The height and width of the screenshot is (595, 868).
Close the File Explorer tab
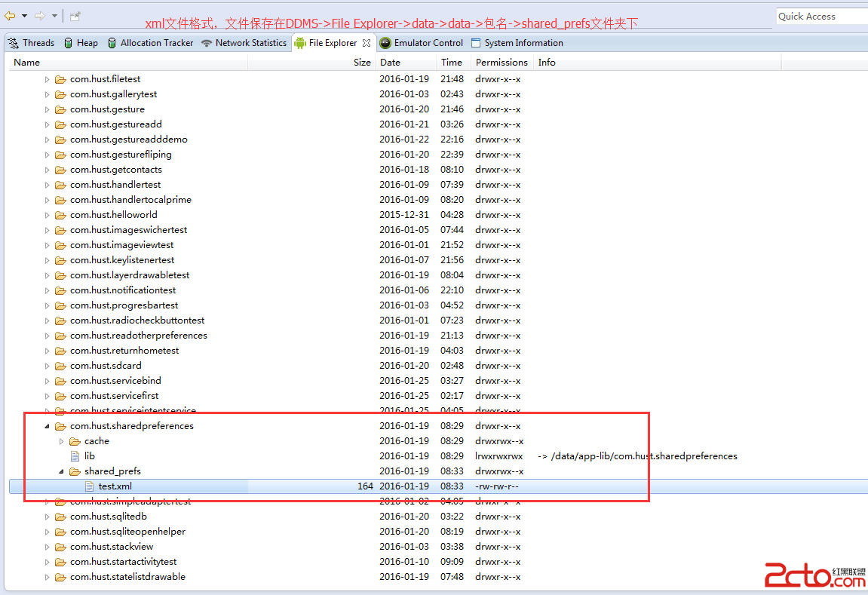(367, 43)
